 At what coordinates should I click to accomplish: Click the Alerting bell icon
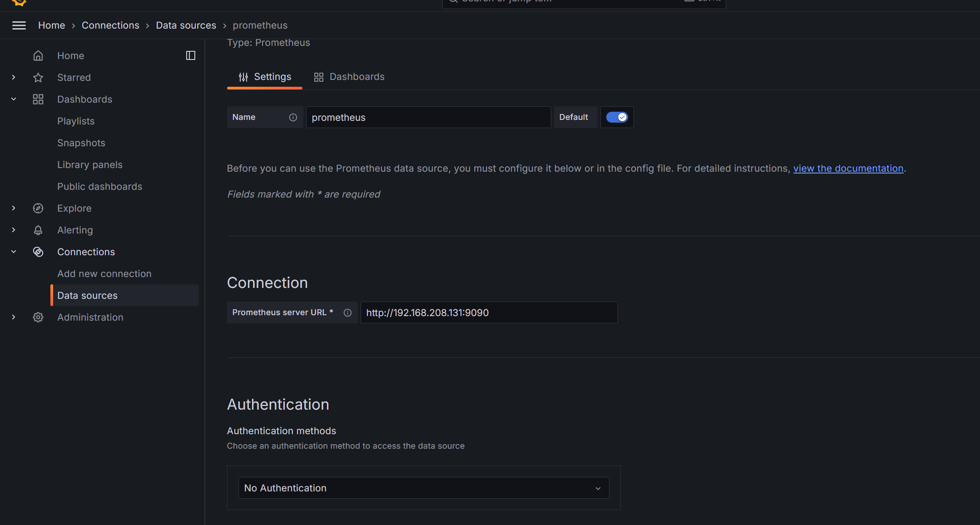(38, 230)
